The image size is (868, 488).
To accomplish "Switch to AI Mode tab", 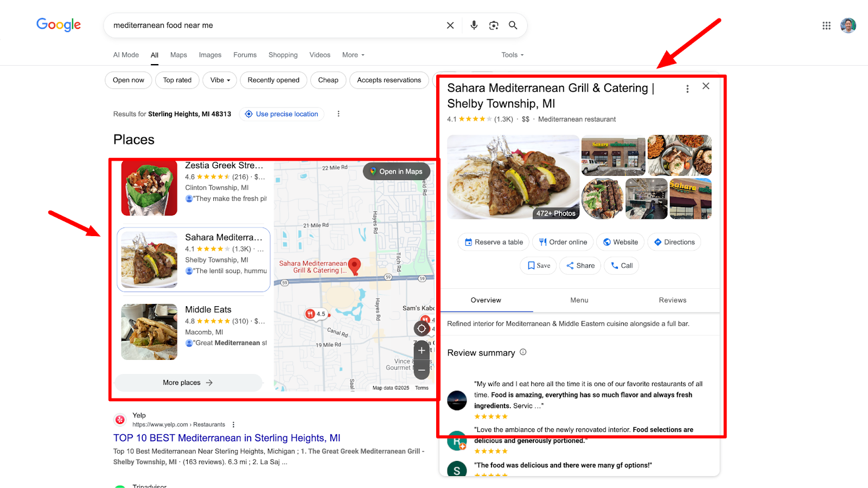I will pyautogui.click(x=126, y=55).
